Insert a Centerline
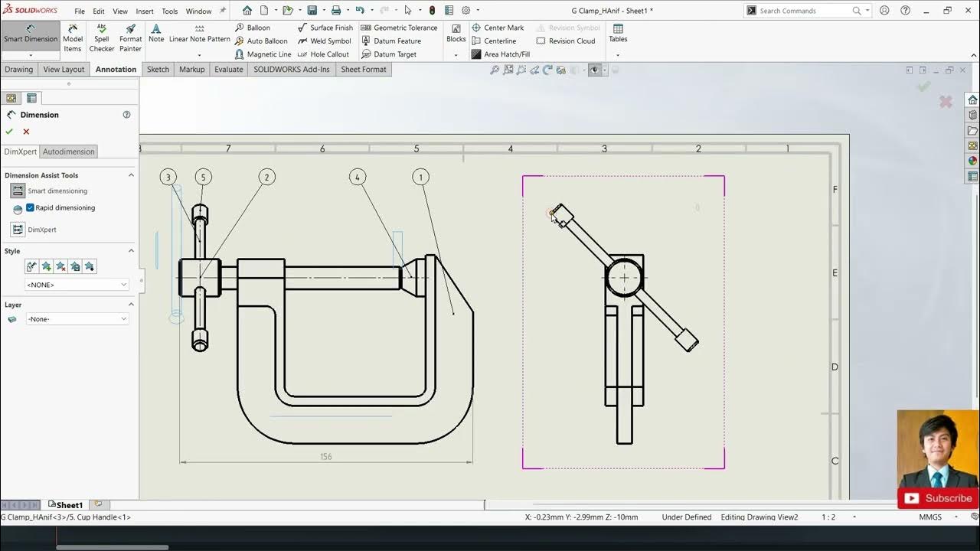 [494, 41]
